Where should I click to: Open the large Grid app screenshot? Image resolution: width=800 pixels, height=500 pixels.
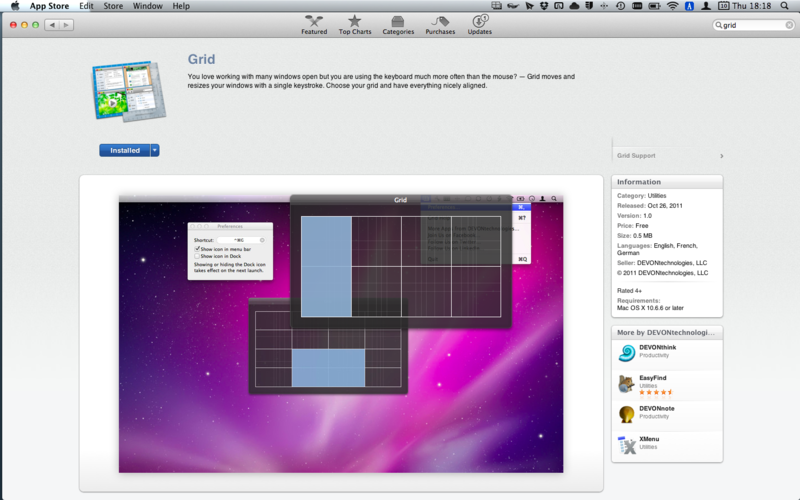(x=341, y=334)
